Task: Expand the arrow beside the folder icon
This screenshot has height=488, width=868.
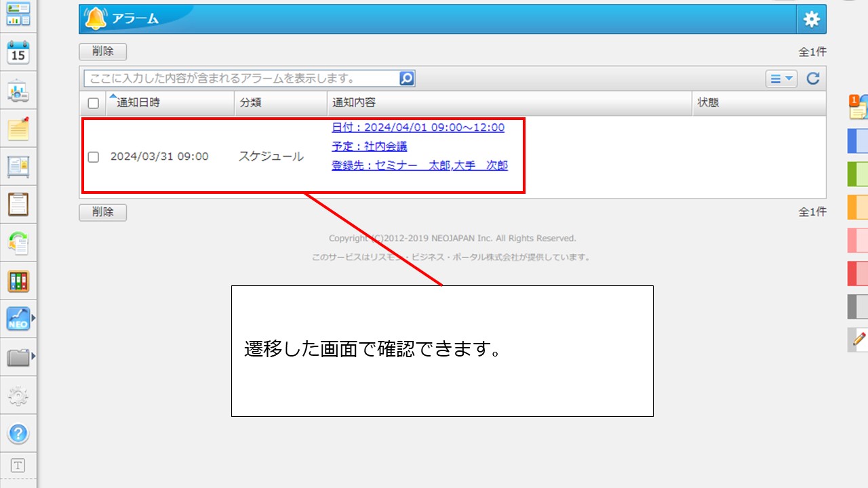Action: (33, 355)
